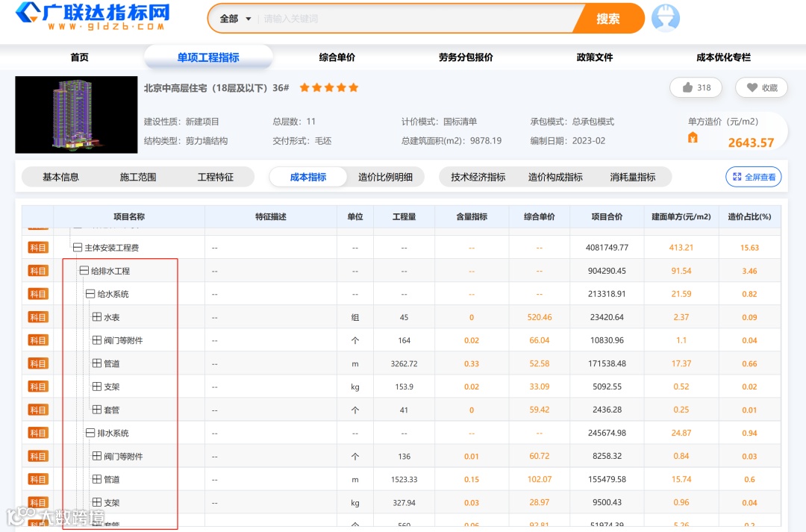806x532 pixels.
Task: Click the 广联达指标网 logo
Action: 93,16
